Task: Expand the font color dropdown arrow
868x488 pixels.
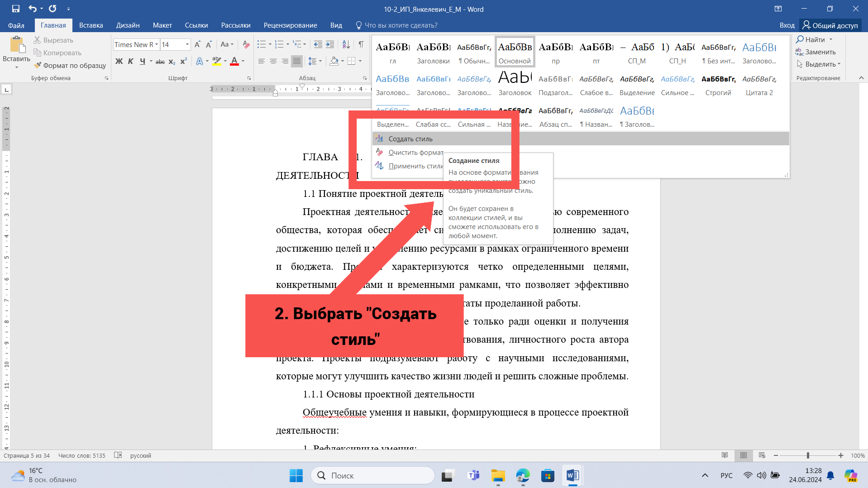Action: pos(243,61)
